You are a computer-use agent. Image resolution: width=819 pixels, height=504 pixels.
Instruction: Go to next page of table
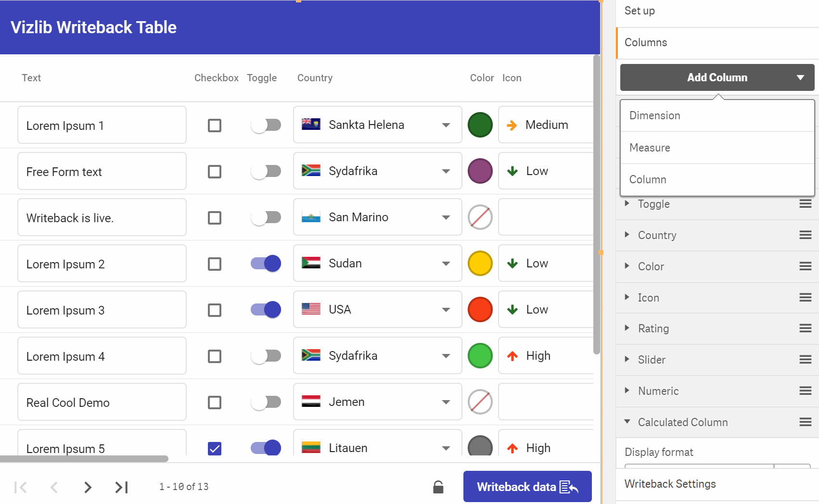(88, 487)
